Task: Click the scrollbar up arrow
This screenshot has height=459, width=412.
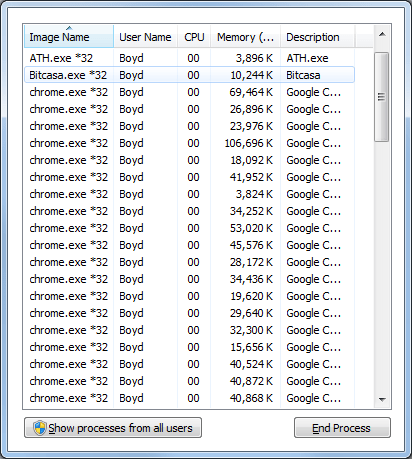Action: [382, 34]
